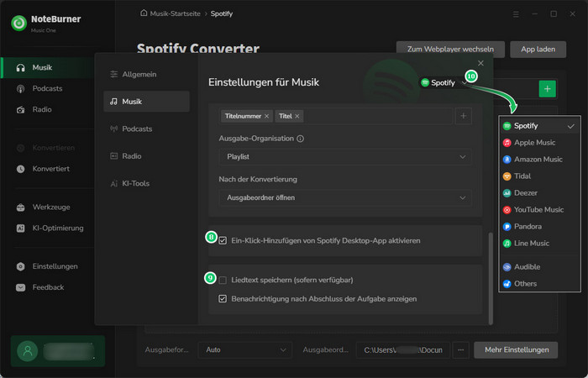Select Tidal in the platform list

pyautogui.click(x=539, y=176)
